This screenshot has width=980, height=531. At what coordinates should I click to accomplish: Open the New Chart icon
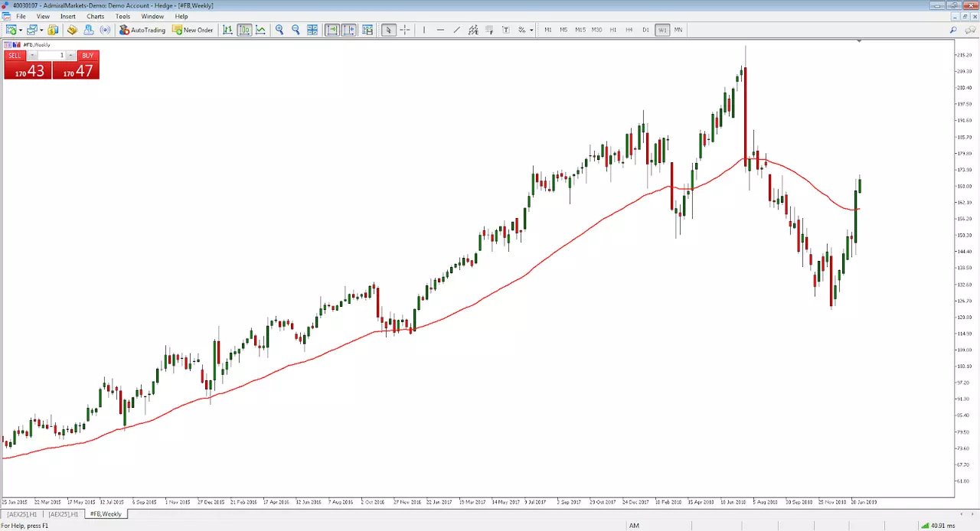point(11,30)
